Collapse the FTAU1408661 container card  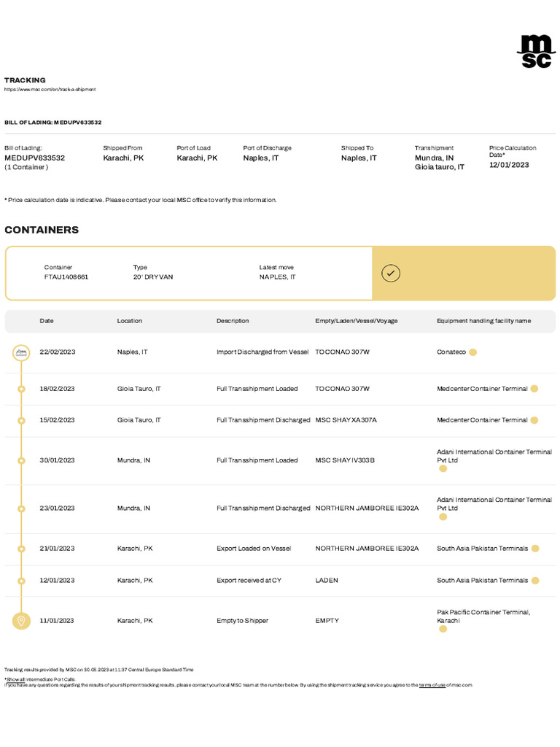464,273
